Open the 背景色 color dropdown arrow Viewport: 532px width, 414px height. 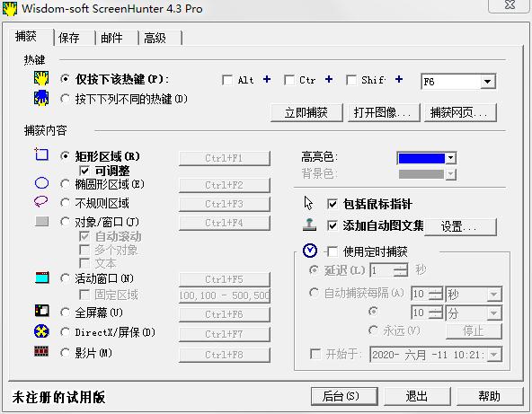[x=450, y=174]
